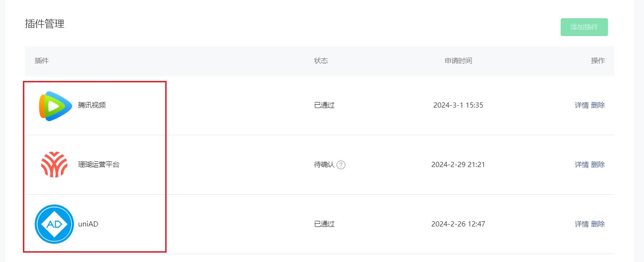The image size is (644, 262).
Task: Click the uniAD name label
Action: [88, 224]
